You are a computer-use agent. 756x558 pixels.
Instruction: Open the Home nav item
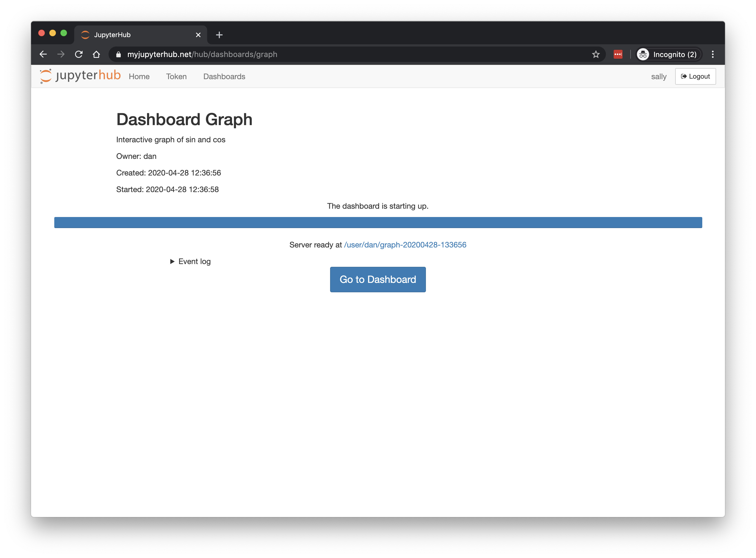pyautogui.click(x=139, y=77)
